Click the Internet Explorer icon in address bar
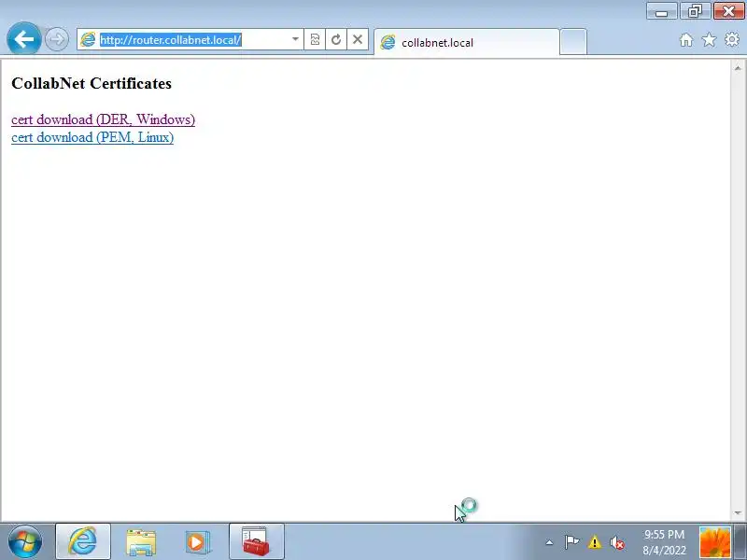747x560 pixels. click(88, 39)
